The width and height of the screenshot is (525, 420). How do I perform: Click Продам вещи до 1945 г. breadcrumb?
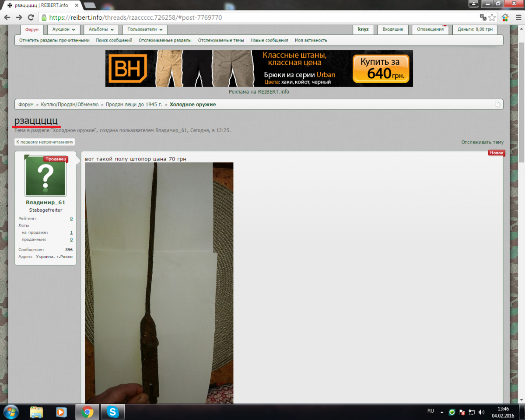point(134,105)
